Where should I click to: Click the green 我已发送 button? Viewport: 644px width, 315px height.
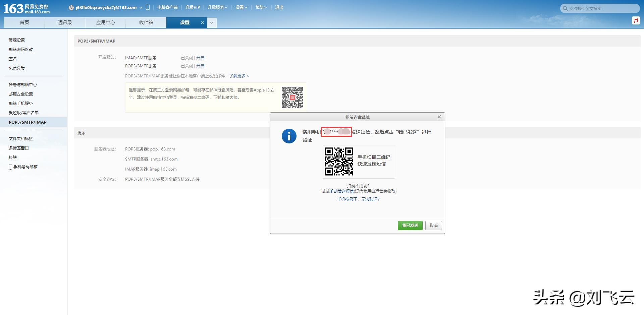(x=410, y=226)
